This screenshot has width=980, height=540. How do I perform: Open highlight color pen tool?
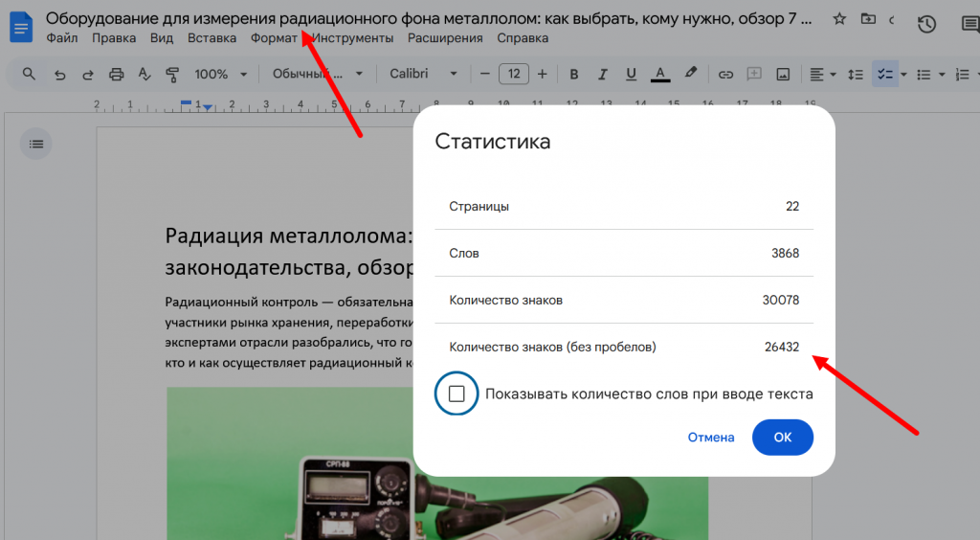point(690,74)
